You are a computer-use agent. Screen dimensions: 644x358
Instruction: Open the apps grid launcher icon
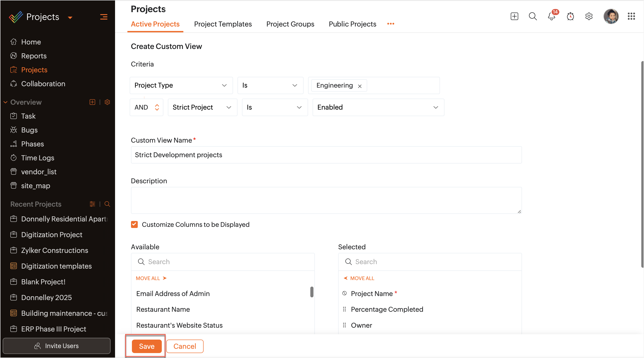click(631, 16)
